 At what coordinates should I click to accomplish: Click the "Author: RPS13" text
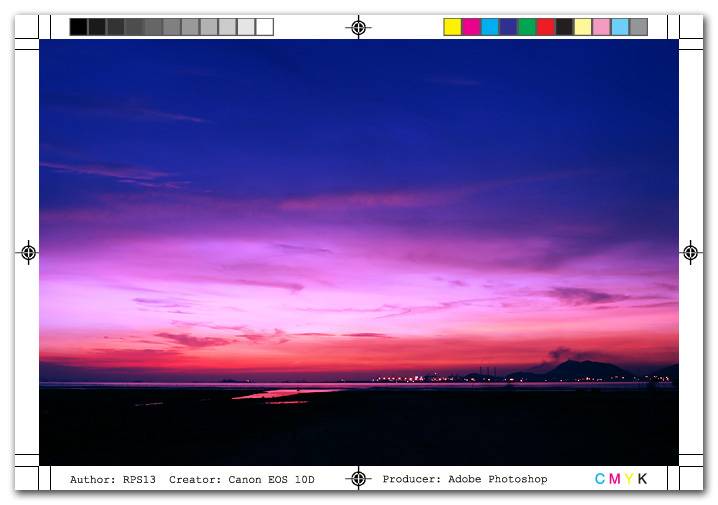[113, 479]
